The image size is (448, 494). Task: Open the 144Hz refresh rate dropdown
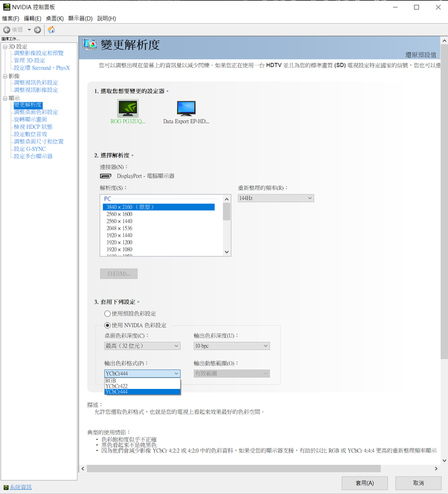(x=276, y=198)
